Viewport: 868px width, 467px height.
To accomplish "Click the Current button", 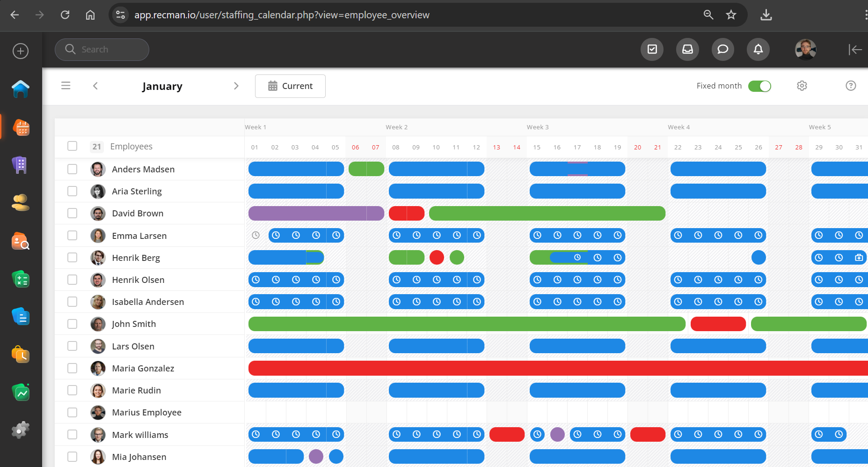I will (x=290, y=86).
